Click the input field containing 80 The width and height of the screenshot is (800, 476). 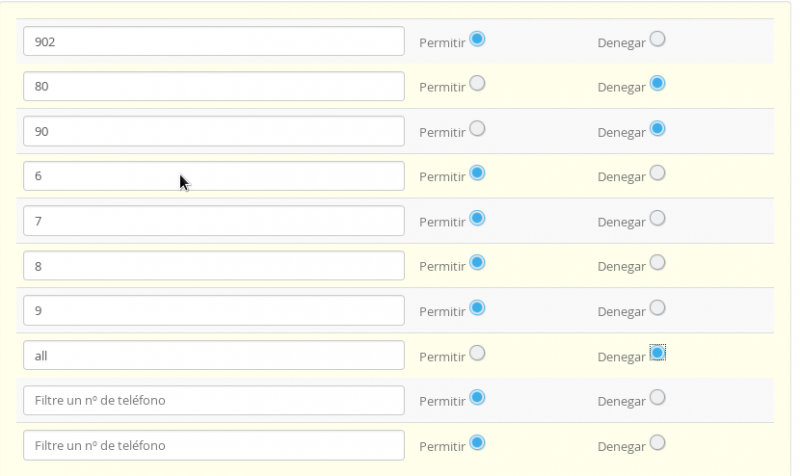213,86
